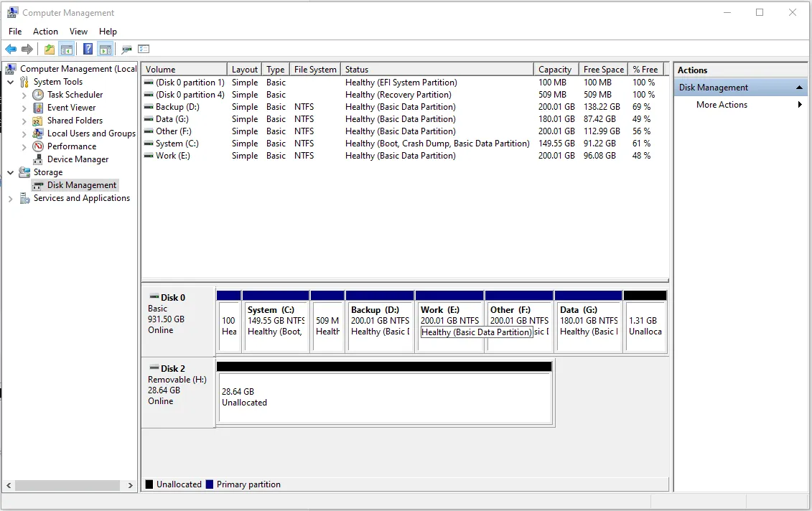Sort by the Capacity column header

coord(556,70)
